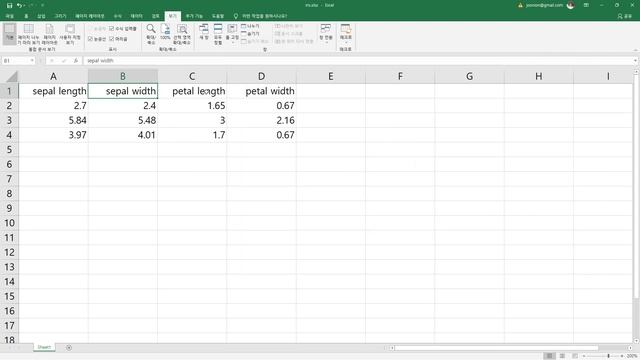Select cell with 'sepal length'
The height and width of the screenshot is (360, 640).
pos(53,91)
